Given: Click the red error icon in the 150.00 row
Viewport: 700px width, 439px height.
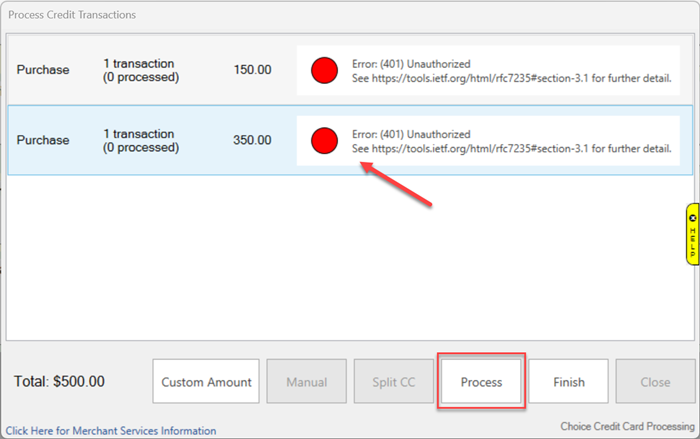Looking at the screenshot, I should coord(324,70).
